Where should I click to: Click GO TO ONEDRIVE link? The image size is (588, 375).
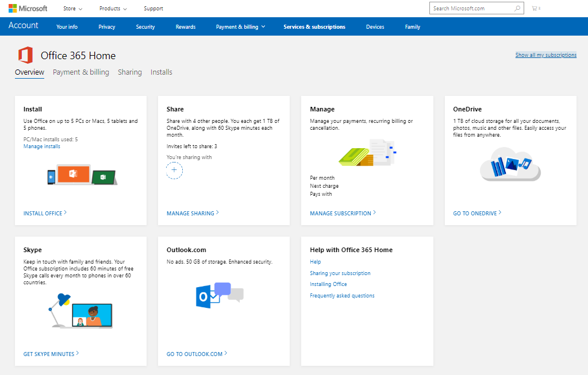(477, 213)
